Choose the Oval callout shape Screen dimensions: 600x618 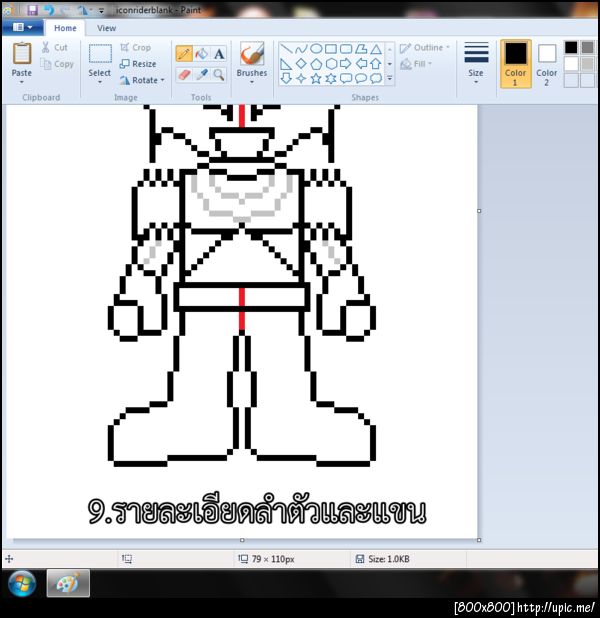[x=361, y=78]
